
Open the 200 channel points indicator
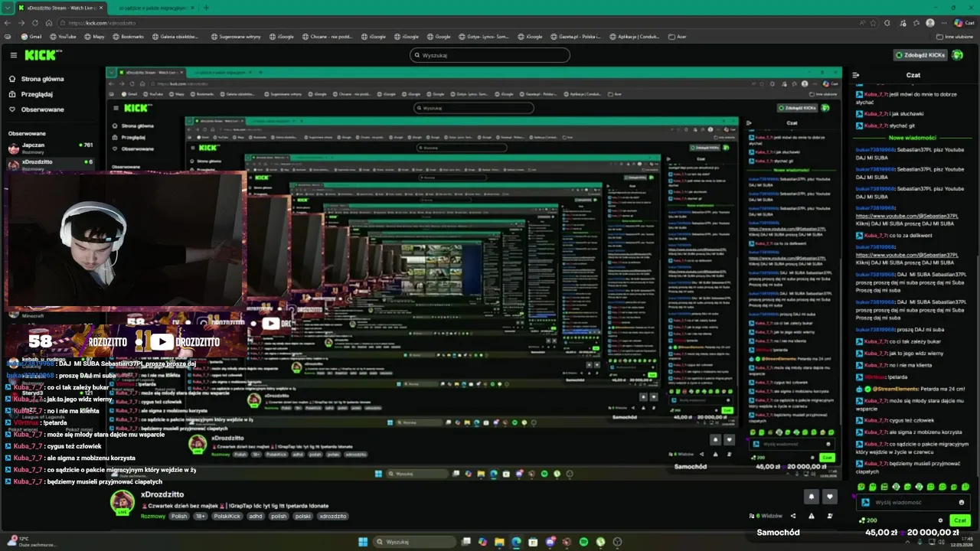[x=867, y=520]
